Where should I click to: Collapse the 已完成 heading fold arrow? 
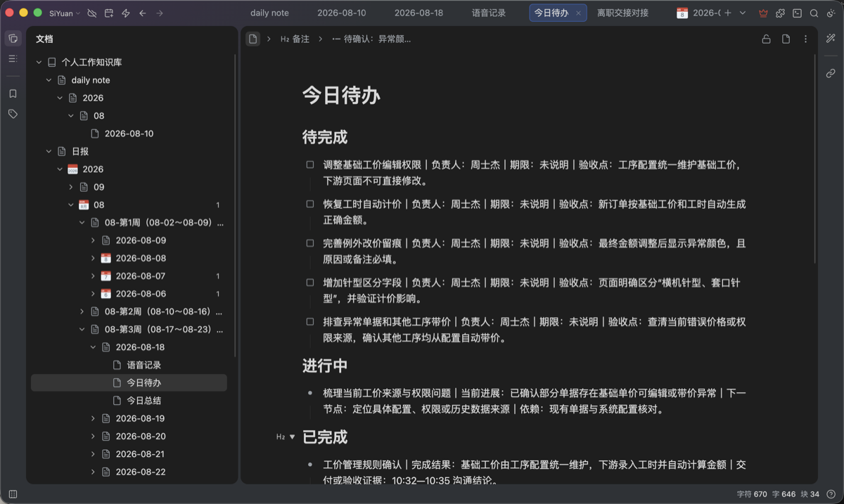(x=293, y=437)
